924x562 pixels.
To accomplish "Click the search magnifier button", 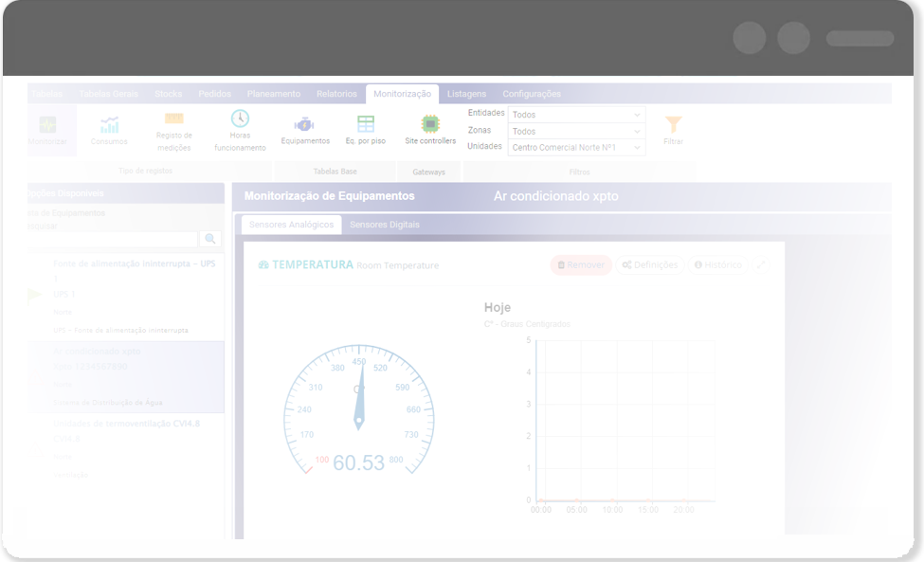I will 209,240.
